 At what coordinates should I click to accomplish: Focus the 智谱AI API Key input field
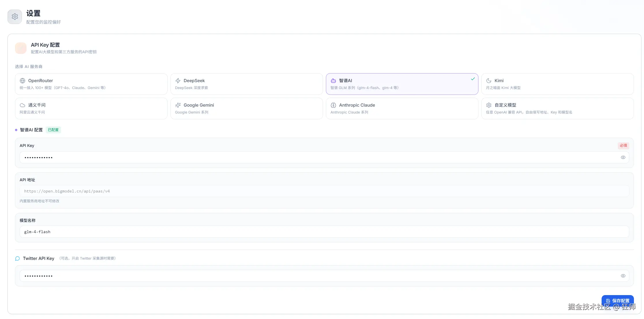pos(317,157)
